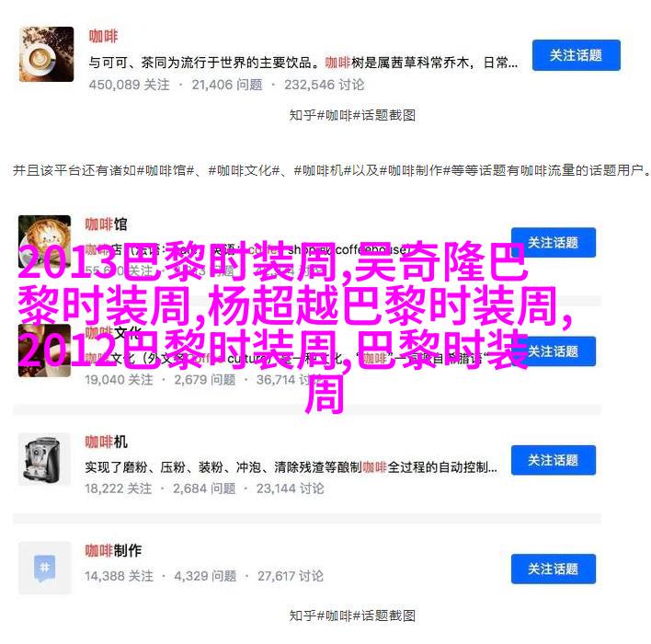Click the coffee machine thumbnail for 咖啡机

(x=44, y=459)
